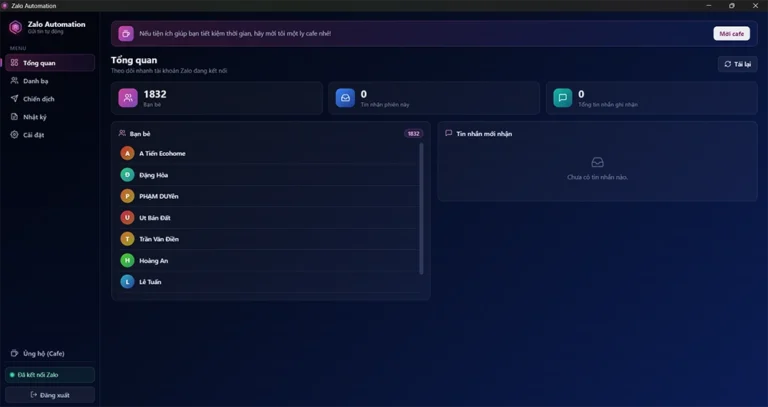Select friend Lê Tuấn
The height and width of the screenshot is (407, 768).
[x=269, y=282]
